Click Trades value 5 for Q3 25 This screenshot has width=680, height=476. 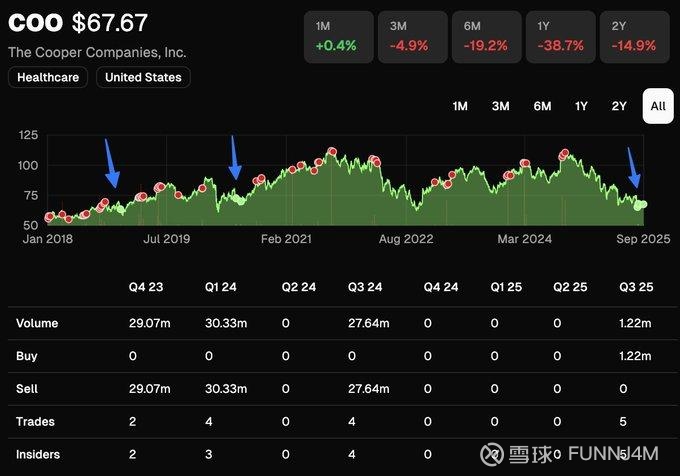(623, 422)
